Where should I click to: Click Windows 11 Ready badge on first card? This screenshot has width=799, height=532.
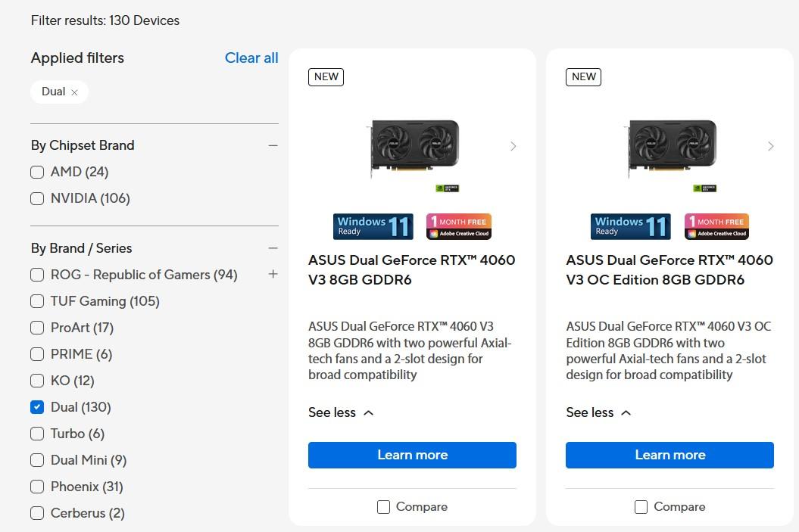[x=373, y=226]
